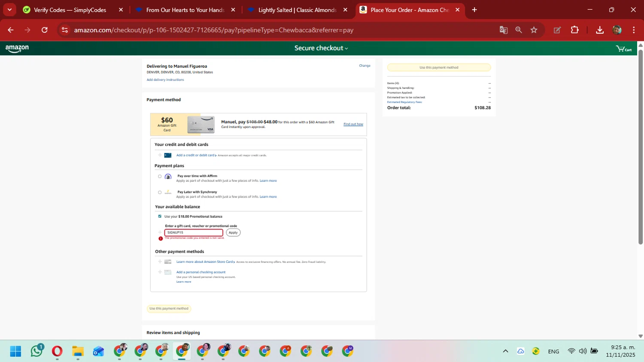Click the Synchrony logo icon
Viewport: 644px width, 362px height.
168,192
